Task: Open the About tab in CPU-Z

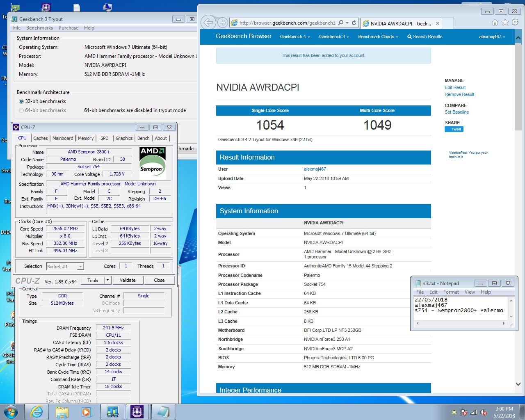Action: point(161,138)
